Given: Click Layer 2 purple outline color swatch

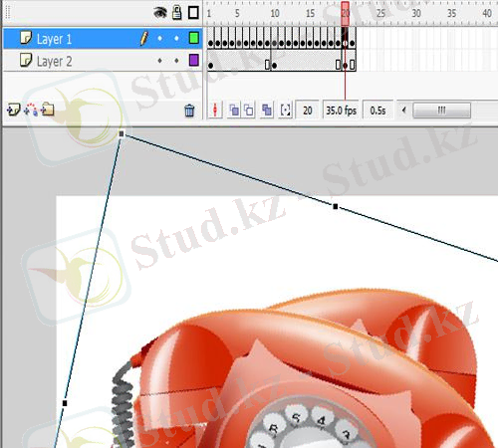Looking at the screenshot, I should coord(194,60).
